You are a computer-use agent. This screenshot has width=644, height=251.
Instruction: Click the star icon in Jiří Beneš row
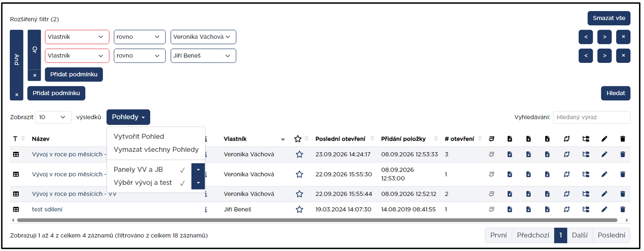coord(299,209)
